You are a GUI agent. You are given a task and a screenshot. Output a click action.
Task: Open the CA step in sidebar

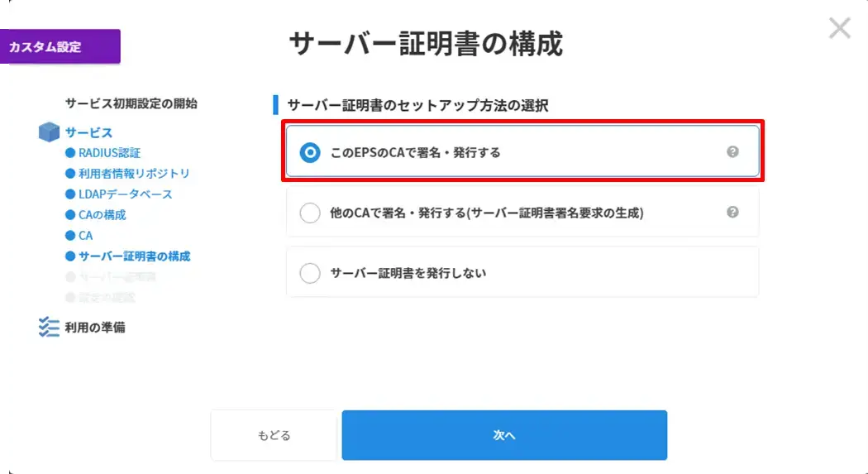[x=85, y=236]
